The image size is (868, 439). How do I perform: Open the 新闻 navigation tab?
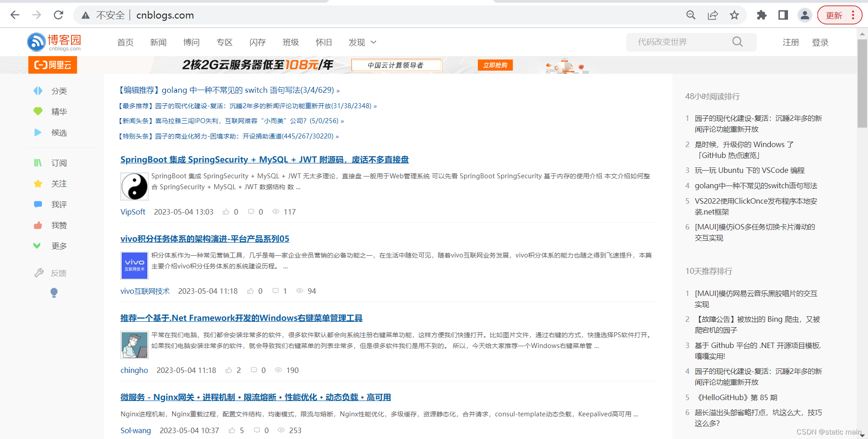pyautogui.click(x=158, y=42)
